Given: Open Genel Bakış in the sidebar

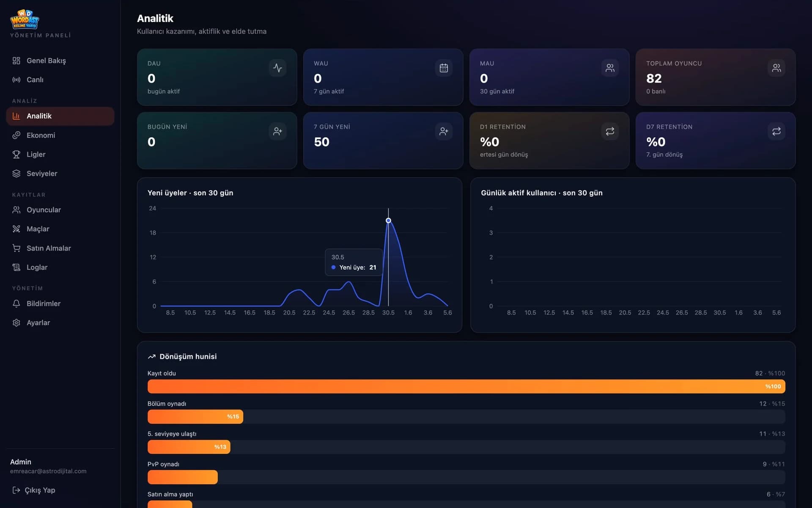Looking at the screenshot, I should [x=60, y=61].
